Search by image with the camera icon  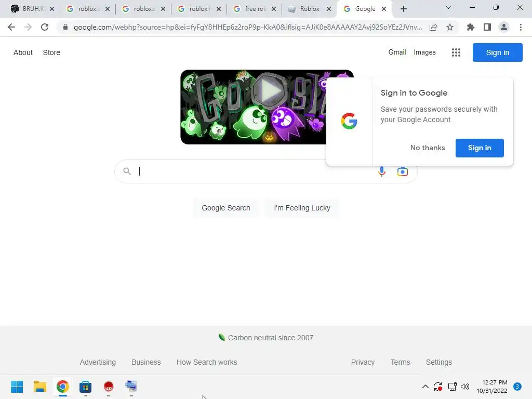click(x=403, y=171)
